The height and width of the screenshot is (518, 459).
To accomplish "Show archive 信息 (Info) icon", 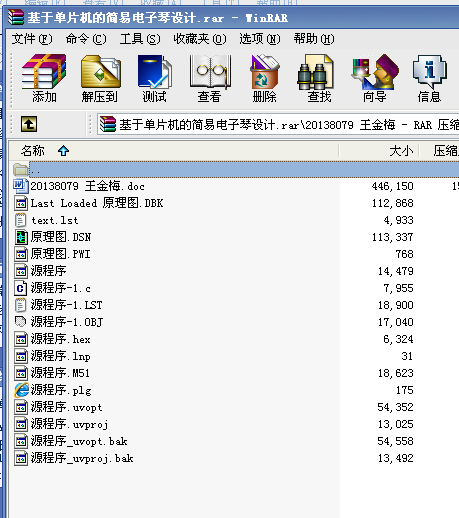I will [x=429, y=79].
